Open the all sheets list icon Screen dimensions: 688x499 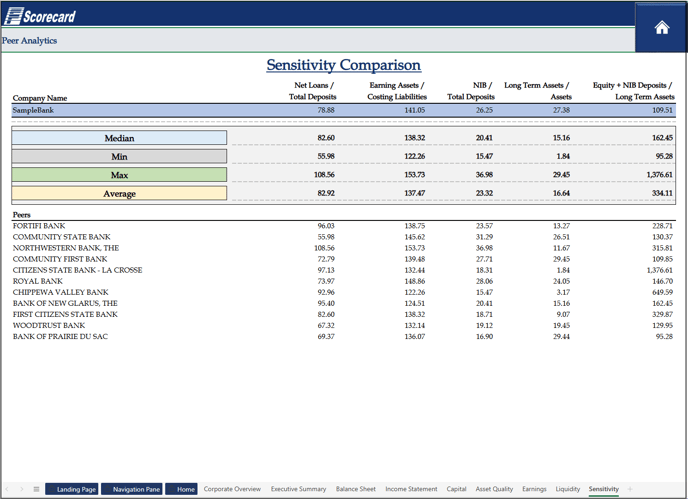(x=36, y=489)
